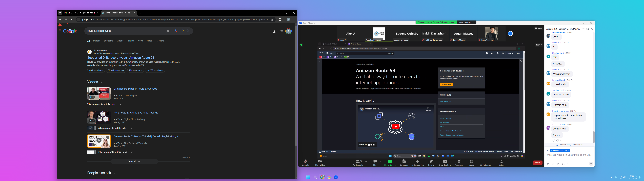
Task: Expand the View Options dropdown
Action: point(466,22)
